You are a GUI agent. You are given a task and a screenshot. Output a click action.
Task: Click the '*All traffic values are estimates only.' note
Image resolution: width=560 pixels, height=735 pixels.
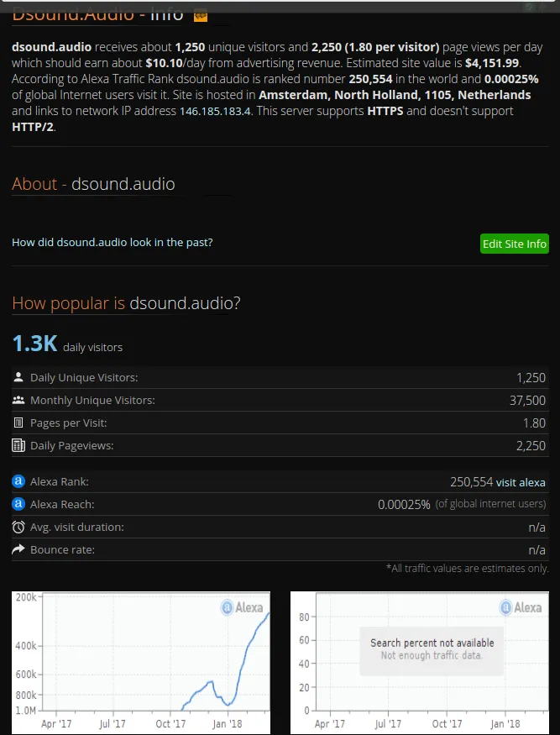(467, 568)
